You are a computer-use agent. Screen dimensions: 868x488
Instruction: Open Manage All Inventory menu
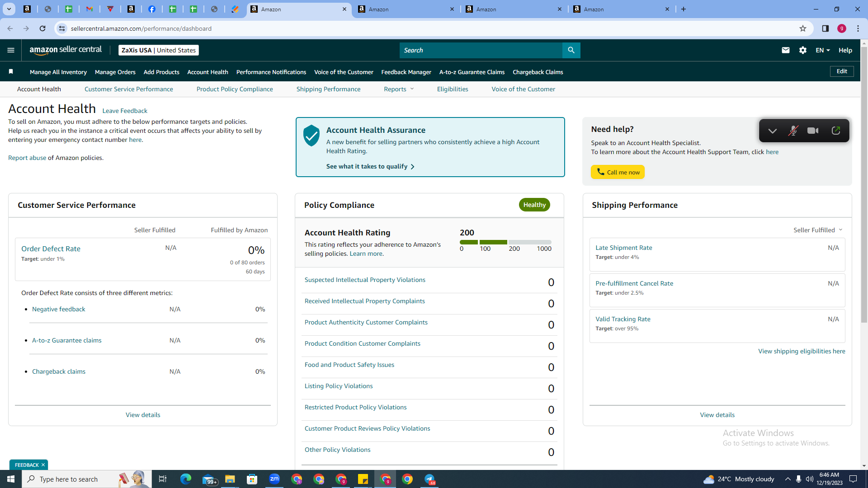pos(58,72)
